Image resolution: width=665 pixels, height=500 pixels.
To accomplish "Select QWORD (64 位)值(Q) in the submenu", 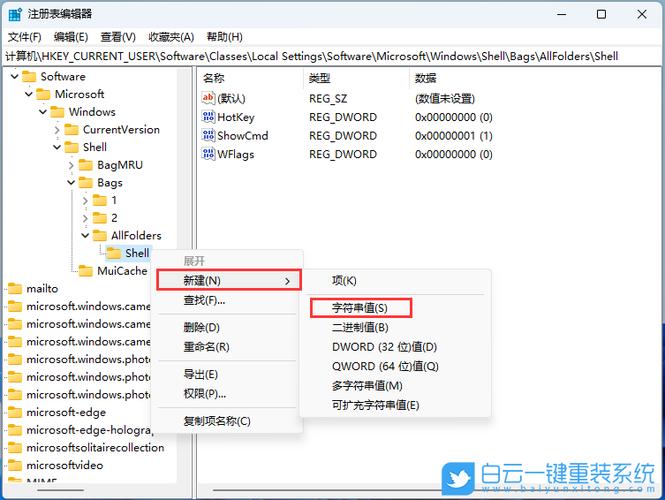I will [395, 366].
